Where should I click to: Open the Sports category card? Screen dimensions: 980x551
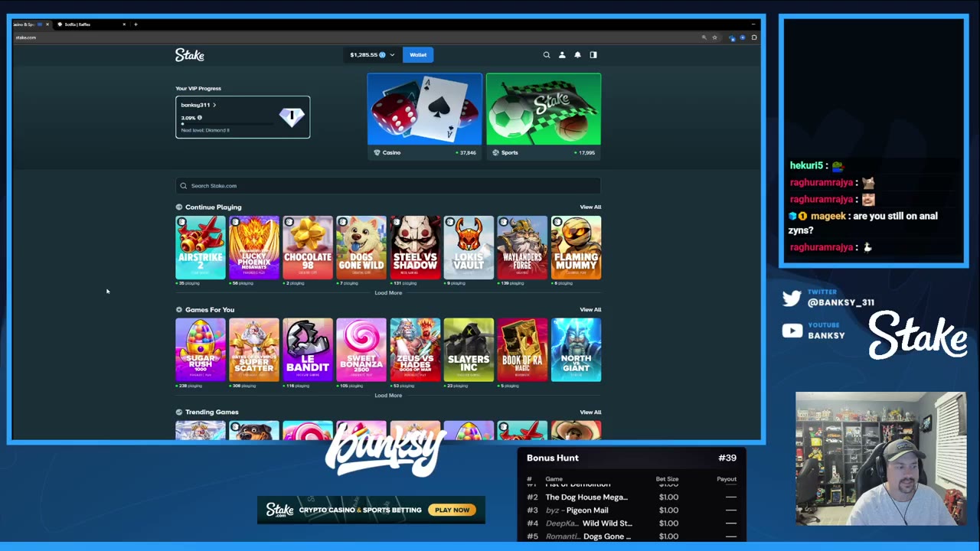tap(544, 116)
